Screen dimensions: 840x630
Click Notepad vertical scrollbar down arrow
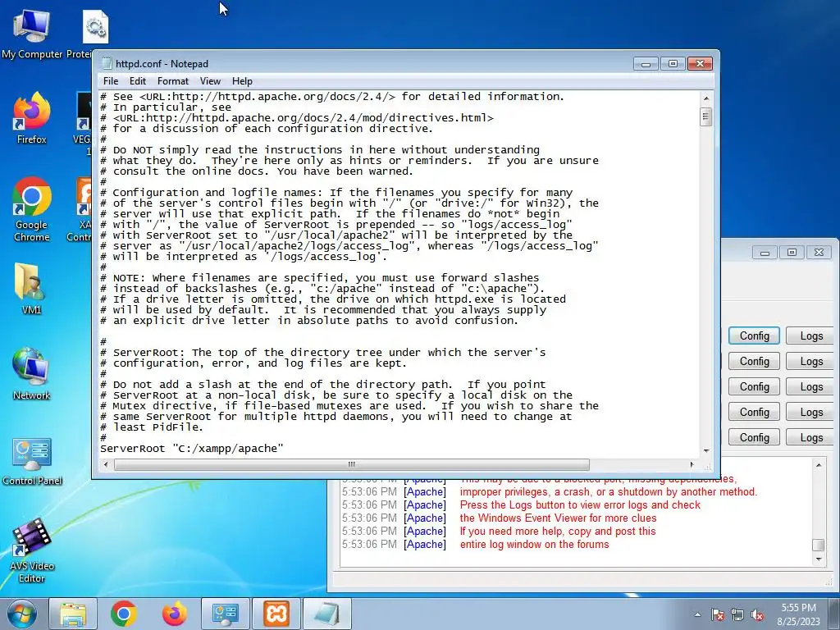[706, 451]
